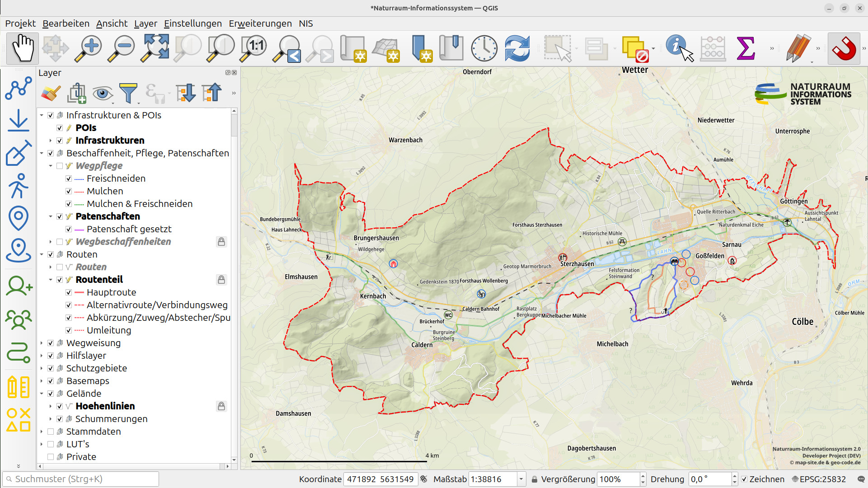Click the EPSG:25832 projection button

(818, 479)
